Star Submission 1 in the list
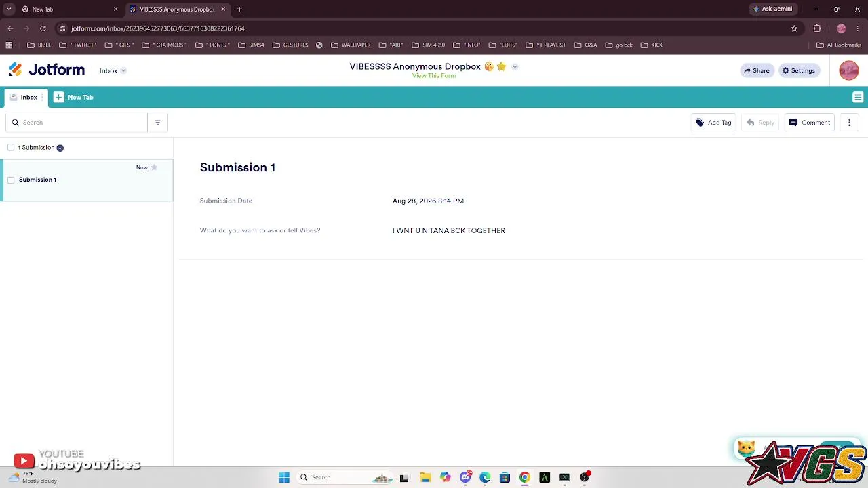 (x=154, y=167)
